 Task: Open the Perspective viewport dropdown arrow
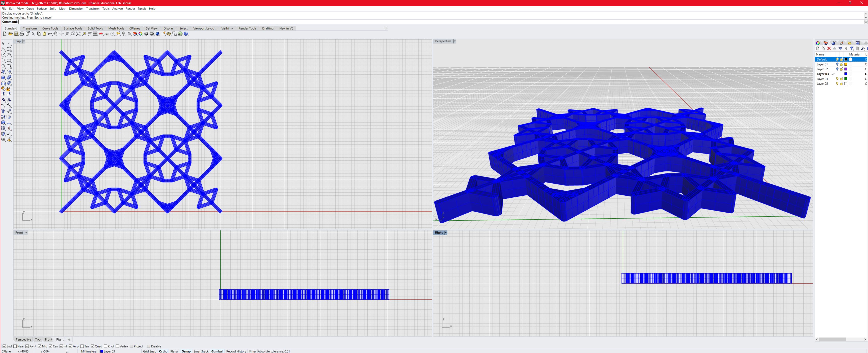coord(454,41)
